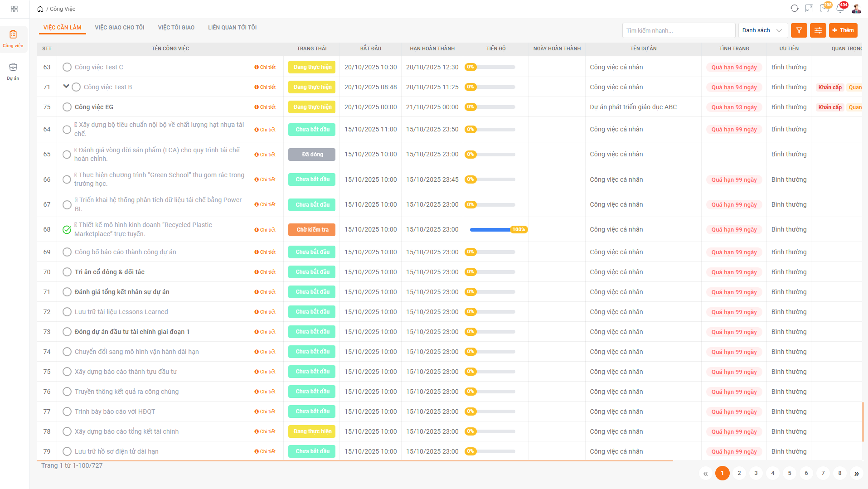The width and height of the screenshot is (868, 489).
Task: Open the Danh sách view dropdown
Action: click(x=762, y=30)
